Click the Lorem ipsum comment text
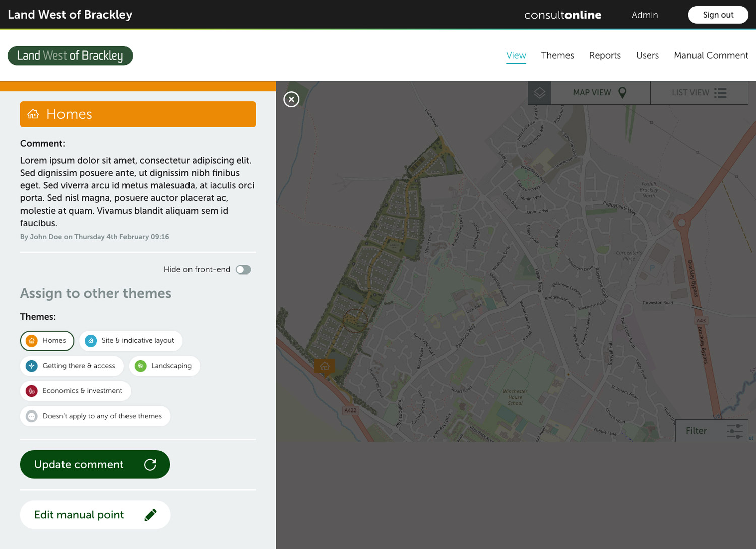The width and height of the screenshot is (756, 549). click(138, 191)
